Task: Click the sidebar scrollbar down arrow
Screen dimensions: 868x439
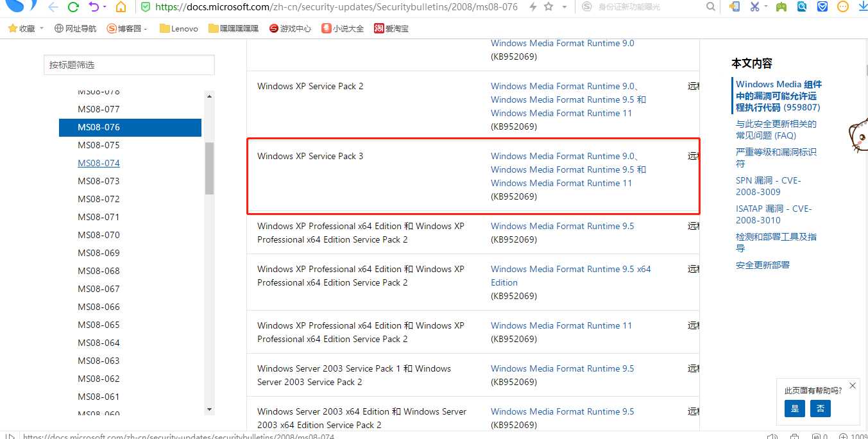Action: coord(209,409)
